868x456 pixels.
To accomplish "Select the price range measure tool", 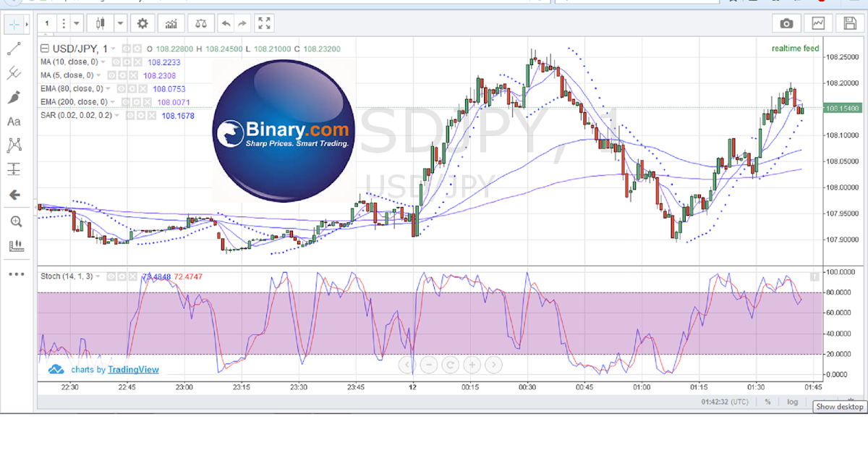I will [14, 169].
